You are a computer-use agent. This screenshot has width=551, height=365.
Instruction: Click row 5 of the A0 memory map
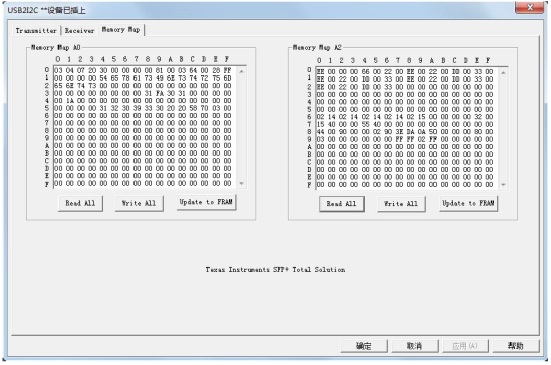click(143, 108)
